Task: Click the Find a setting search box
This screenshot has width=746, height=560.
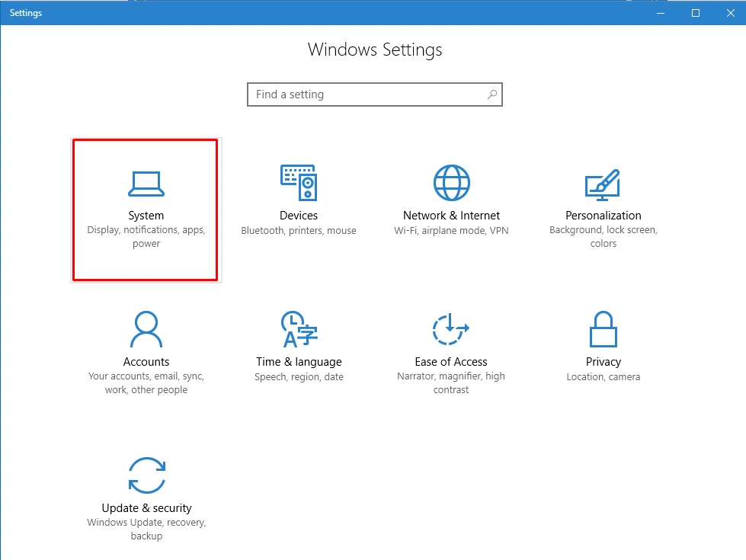Action: pyautogui.click(x=375, y=94)
